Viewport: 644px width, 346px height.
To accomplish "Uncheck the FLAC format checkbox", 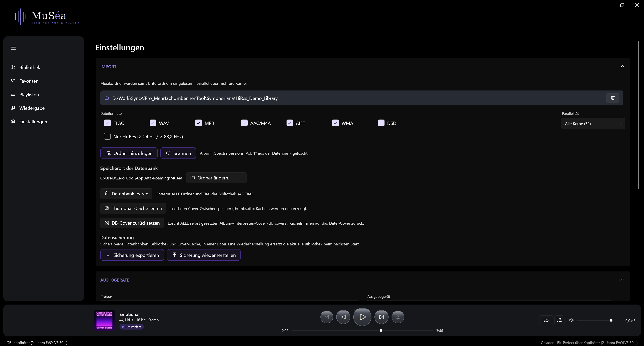I will pos(107,123).
